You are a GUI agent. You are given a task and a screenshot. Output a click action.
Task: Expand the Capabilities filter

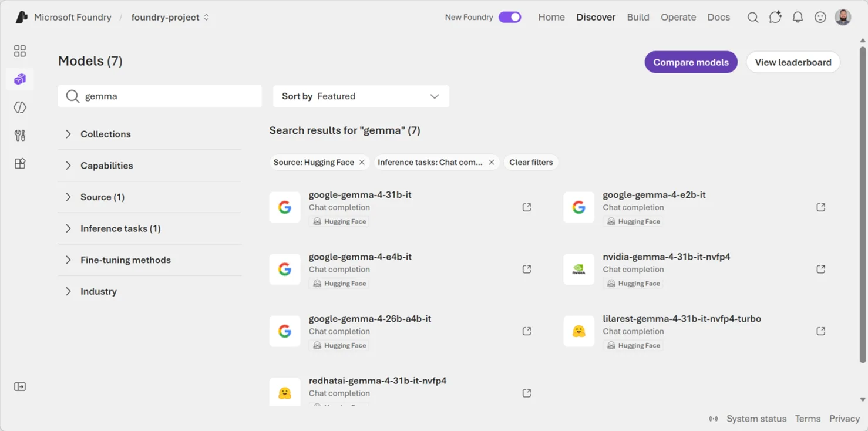(x=150, y=166)
